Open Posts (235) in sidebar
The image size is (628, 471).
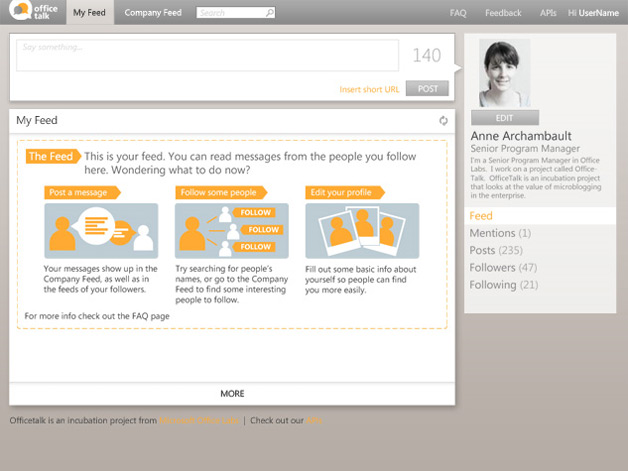coord(496,250)
